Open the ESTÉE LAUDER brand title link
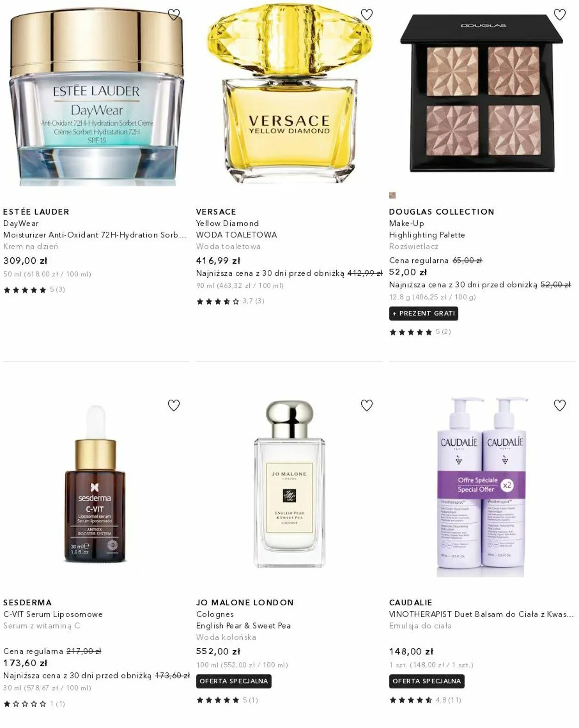This screenshot has height=728, width=579. pos(36,212)
